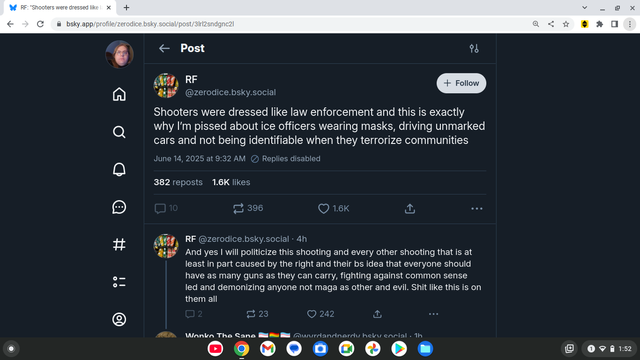This screenshot has width=640, height=360.
Task: Expand Chrome tab search chevron
Action: 584,7
